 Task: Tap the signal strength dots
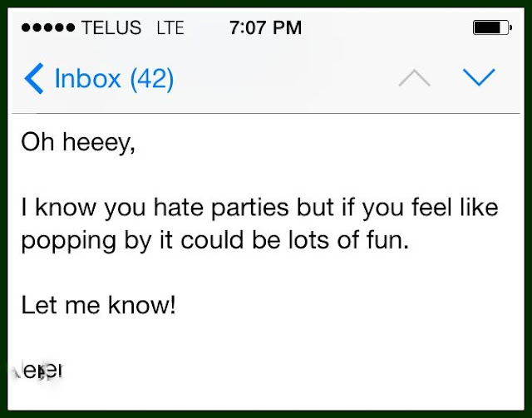48,28
